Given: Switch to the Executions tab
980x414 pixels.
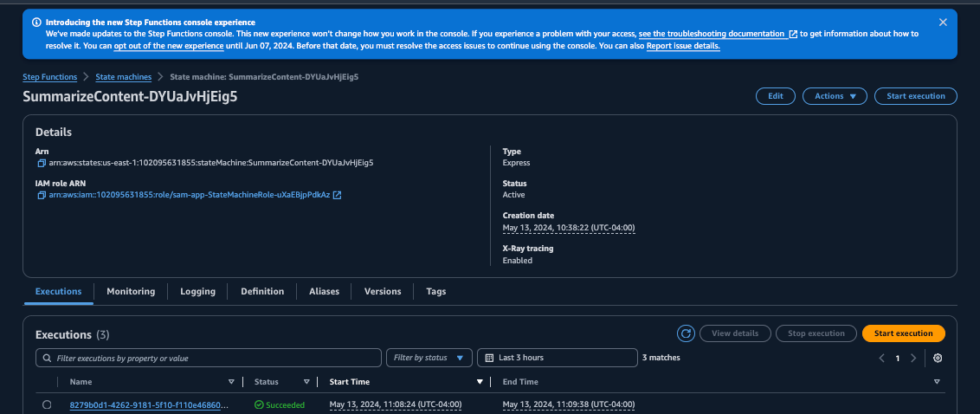Looking at the screenshot, I should coord(59,291).
